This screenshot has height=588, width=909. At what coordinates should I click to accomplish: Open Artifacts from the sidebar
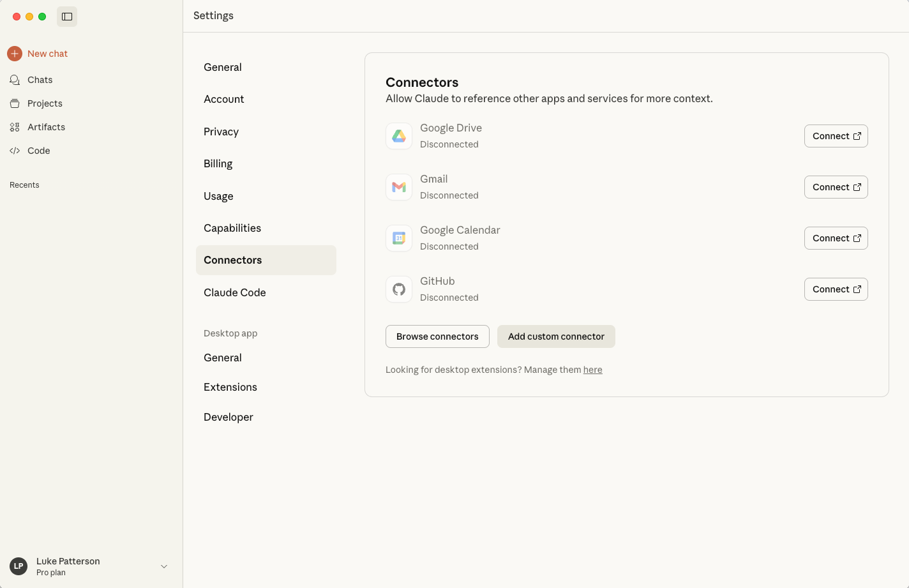(x=46, y=127)
